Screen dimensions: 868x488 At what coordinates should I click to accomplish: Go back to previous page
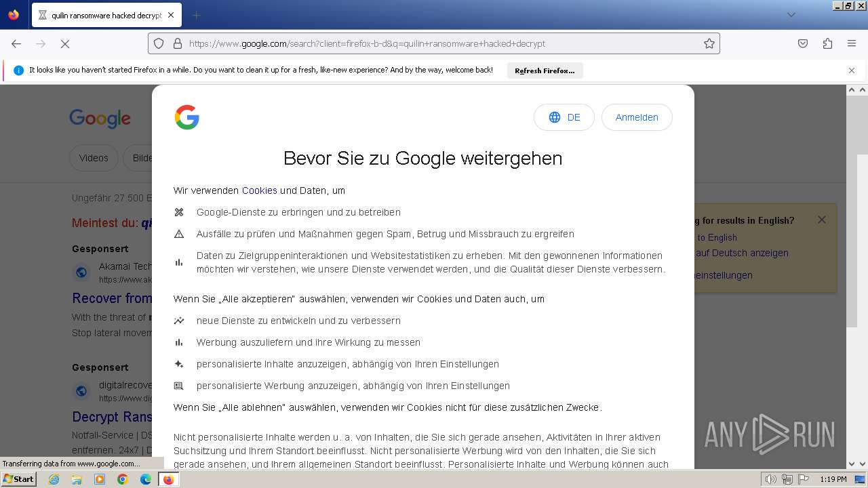pyautogui.click(x=16, y=43)
